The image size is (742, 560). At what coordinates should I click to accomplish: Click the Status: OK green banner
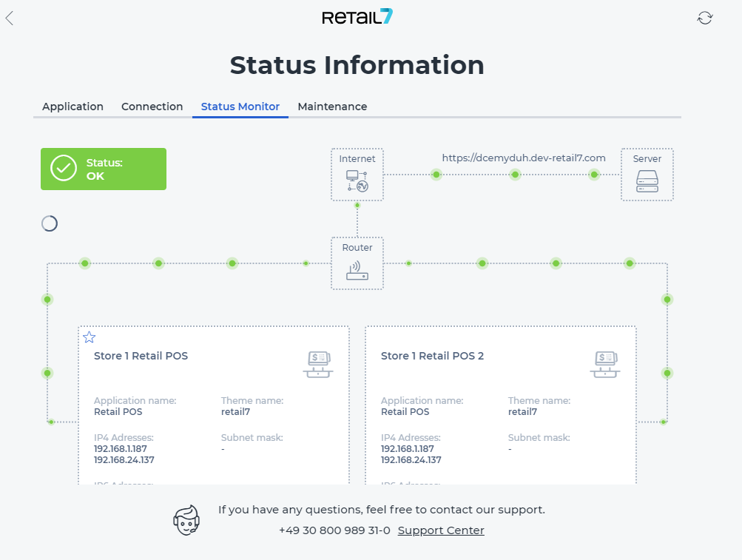(x=104, y=169)
